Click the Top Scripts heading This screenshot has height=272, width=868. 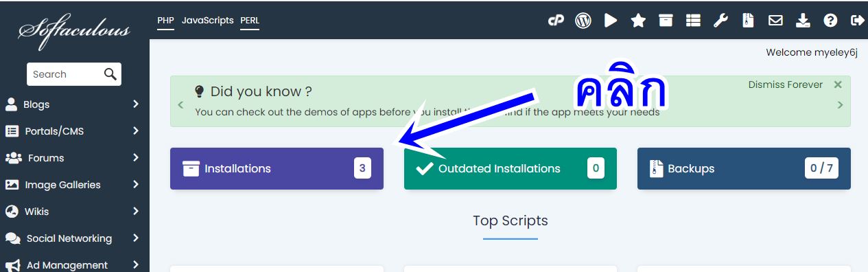(511, 221)
